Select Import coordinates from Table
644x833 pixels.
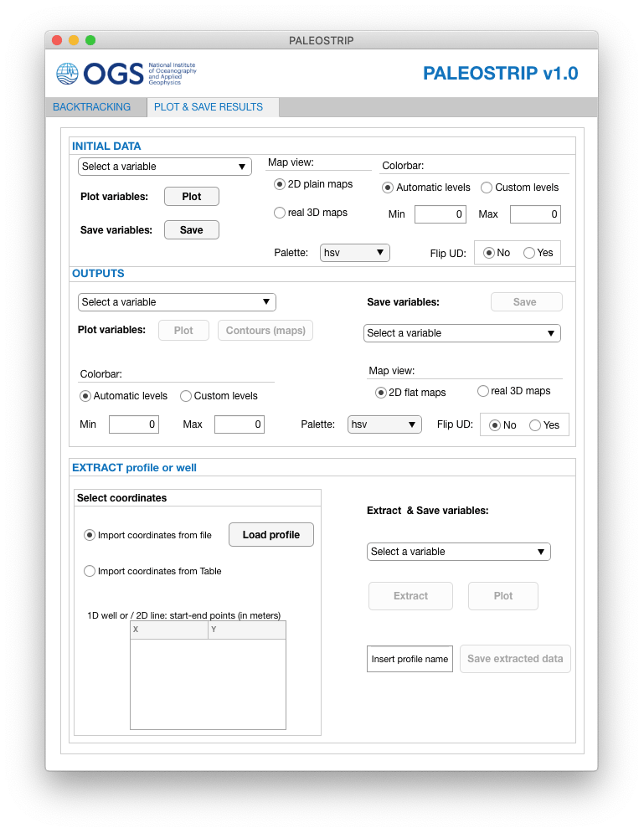90,571
